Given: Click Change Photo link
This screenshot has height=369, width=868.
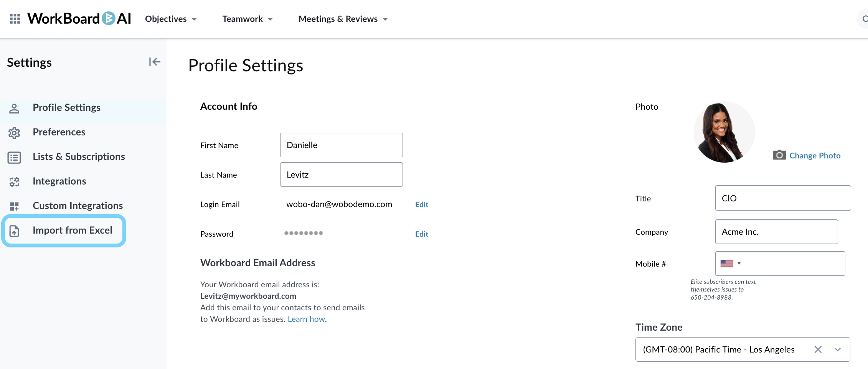Looking at the screenshot, I should coord(815,155).
